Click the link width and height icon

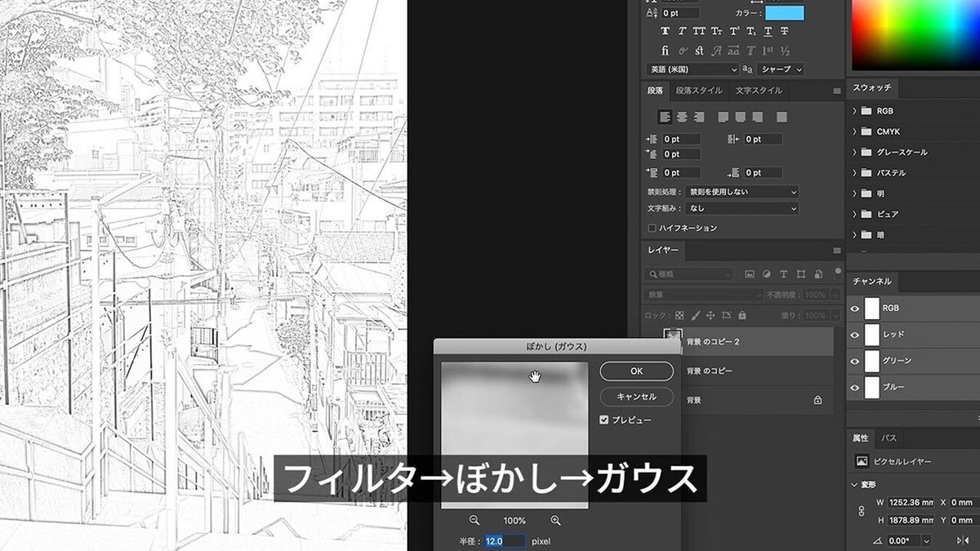[x=860, y=510]
